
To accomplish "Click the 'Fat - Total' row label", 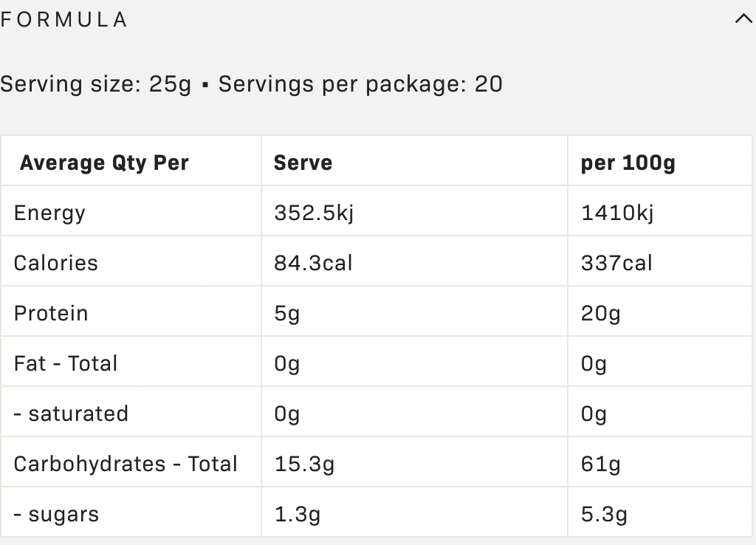I will (x=66, y=363).
